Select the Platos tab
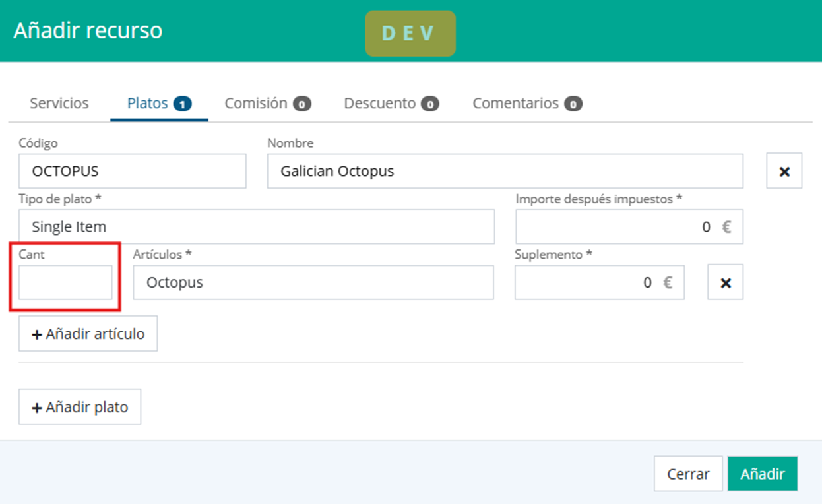The height and width of the screenshot is (504, 822). (x=158, y=104)
